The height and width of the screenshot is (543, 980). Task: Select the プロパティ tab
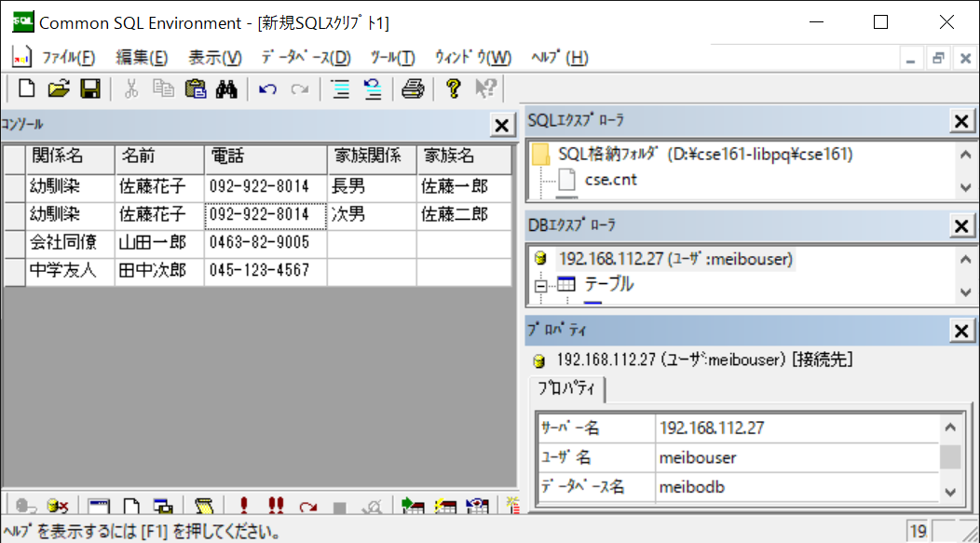(x=566, y=388)
